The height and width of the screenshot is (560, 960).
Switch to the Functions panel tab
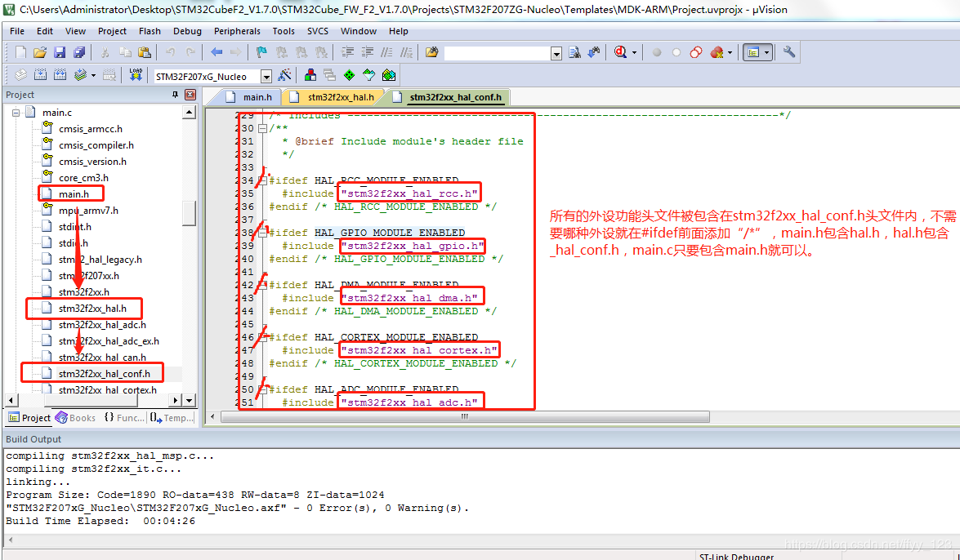coord(124,418)
